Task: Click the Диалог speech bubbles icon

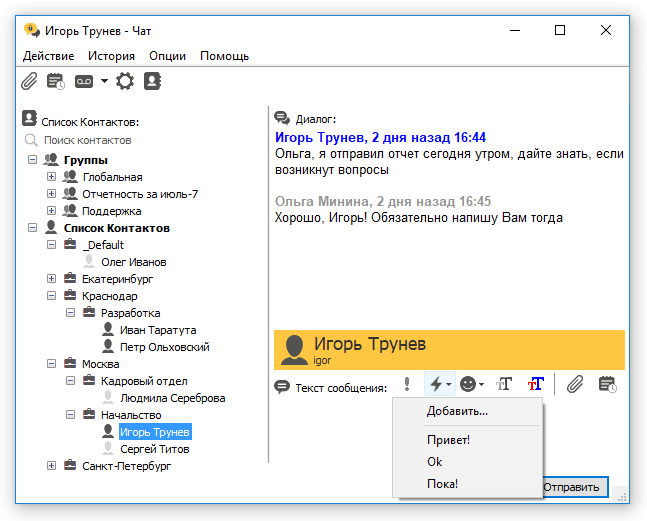Action: (x=282, y=118)
